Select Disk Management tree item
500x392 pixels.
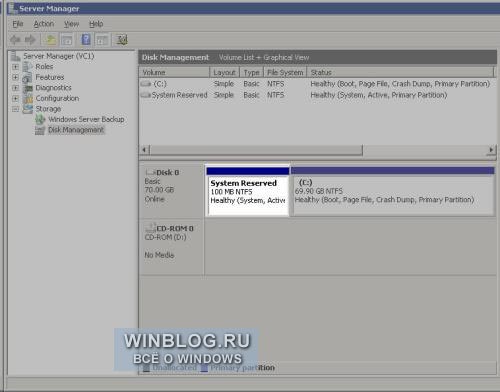click(x=76, y=130)
